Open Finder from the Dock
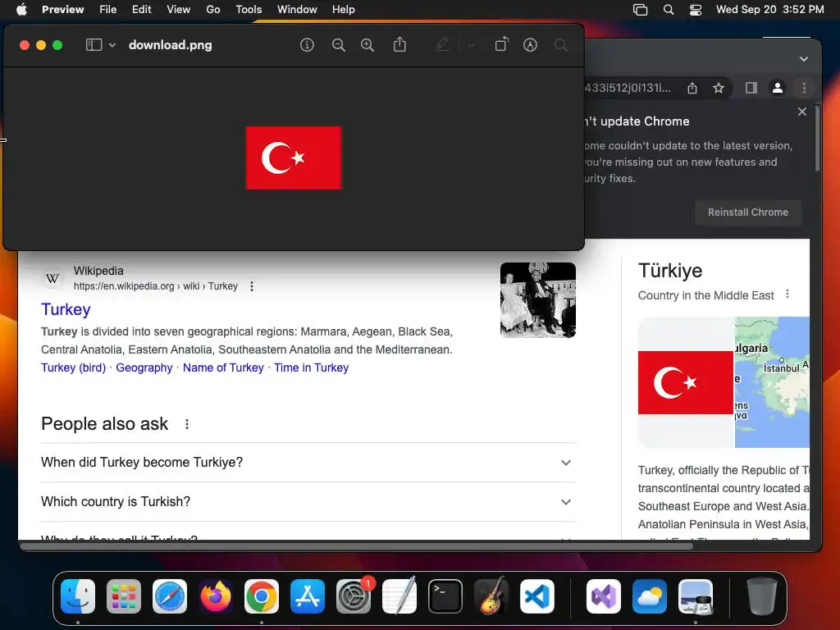 point(78,596)
